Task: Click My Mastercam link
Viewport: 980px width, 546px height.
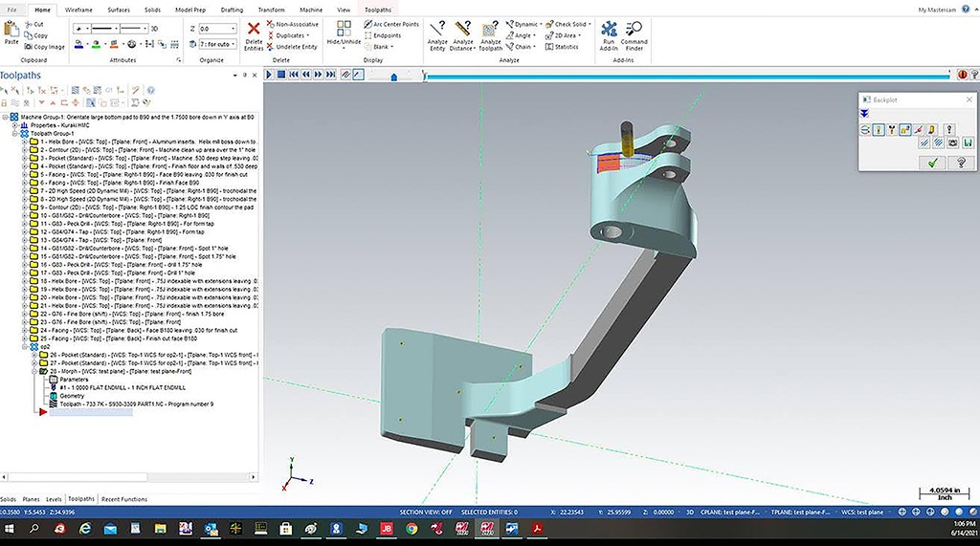Action: pos(936,10)
